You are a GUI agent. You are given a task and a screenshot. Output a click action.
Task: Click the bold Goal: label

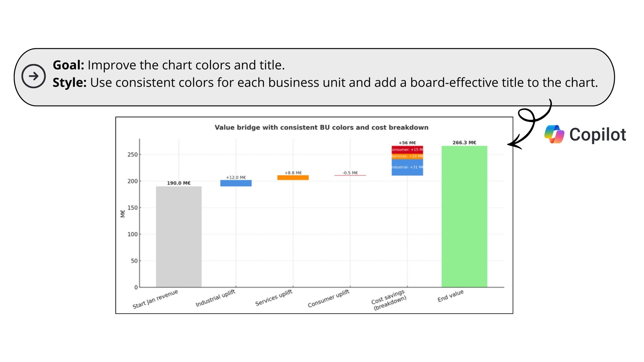click(68, 65)
